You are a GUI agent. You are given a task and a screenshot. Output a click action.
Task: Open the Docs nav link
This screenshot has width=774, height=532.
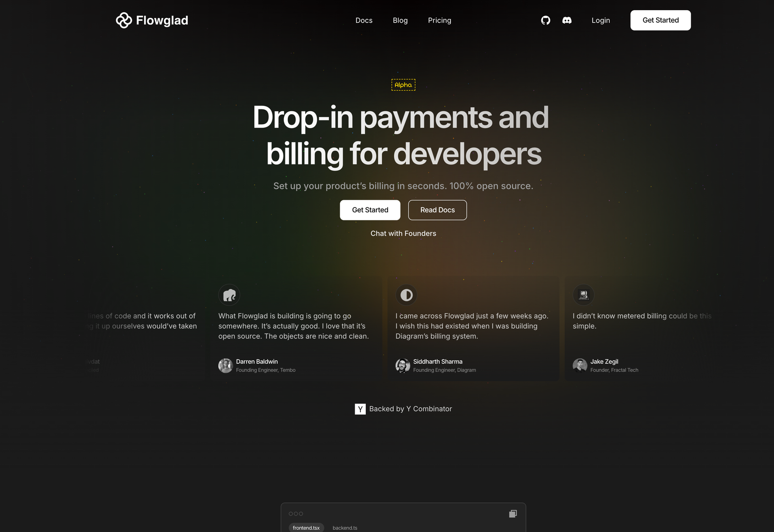tap(364, 20)
